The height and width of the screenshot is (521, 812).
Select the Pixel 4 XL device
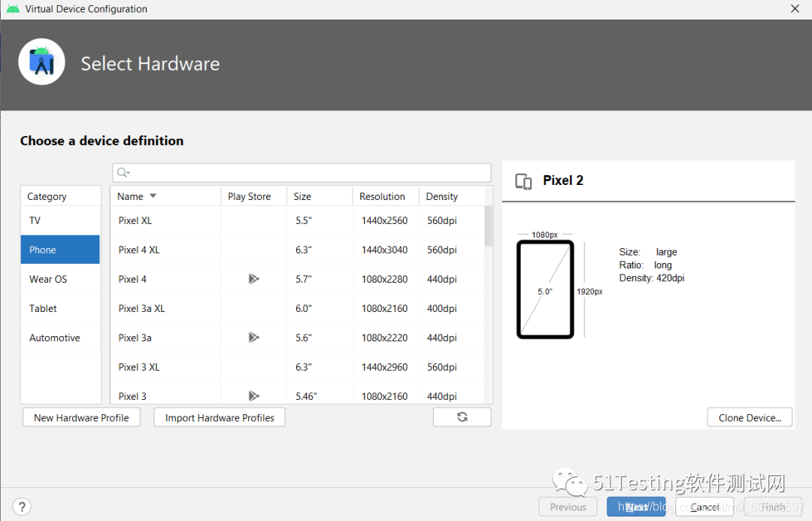coord(139,250)
